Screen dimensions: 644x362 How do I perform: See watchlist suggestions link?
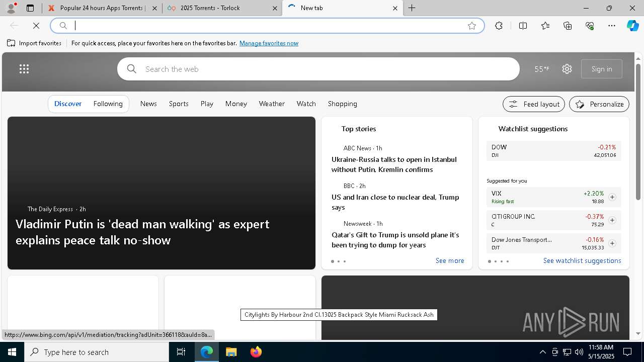coord(582,260)
